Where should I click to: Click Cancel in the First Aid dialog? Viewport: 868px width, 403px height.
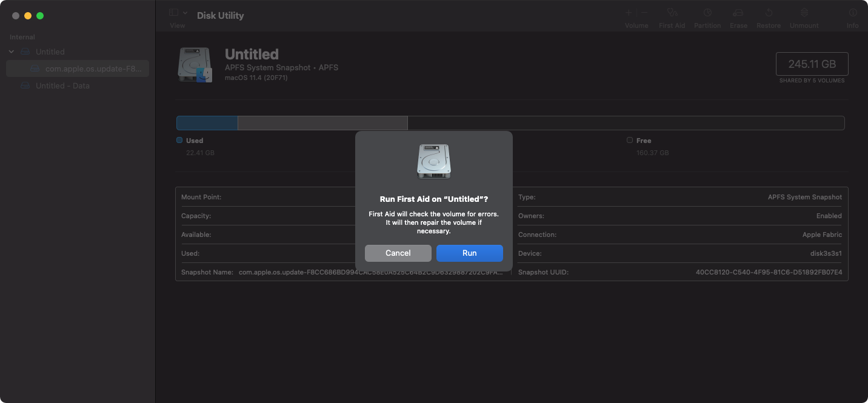pyautogui.click(x=398, y=253)
